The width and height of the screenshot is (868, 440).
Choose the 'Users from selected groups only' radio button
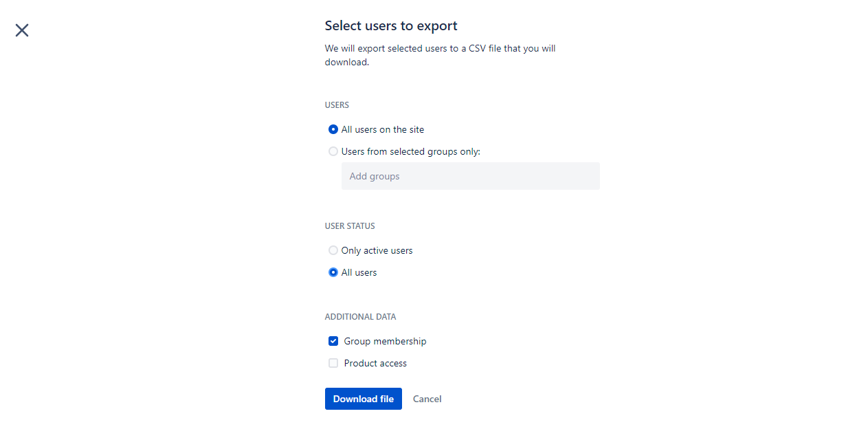(x=333, y=151)
